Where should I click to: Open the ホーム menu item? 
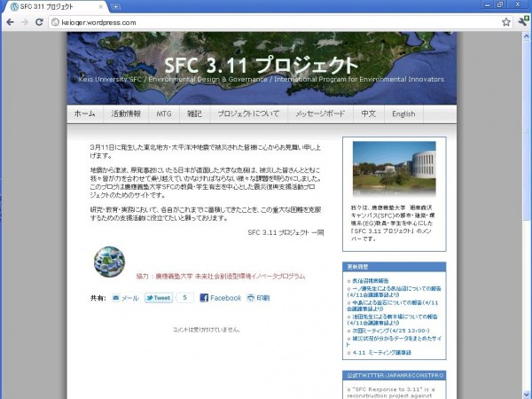(x=84, y=113)
